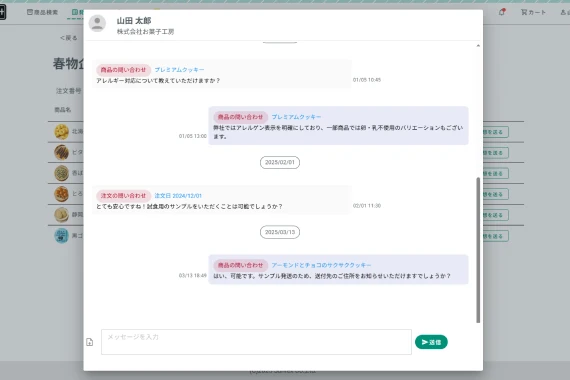
Task: Click the chat window vertical scrollbar thumb
Action: pyautogui.click(x=478, y=250)
